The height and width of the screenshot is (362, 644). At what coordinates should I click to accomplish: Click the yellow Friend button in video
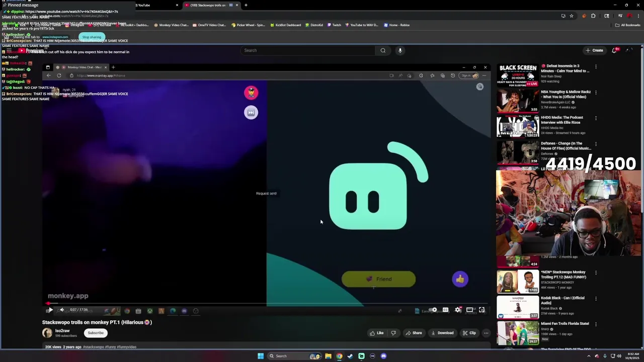tap(378, 279)
